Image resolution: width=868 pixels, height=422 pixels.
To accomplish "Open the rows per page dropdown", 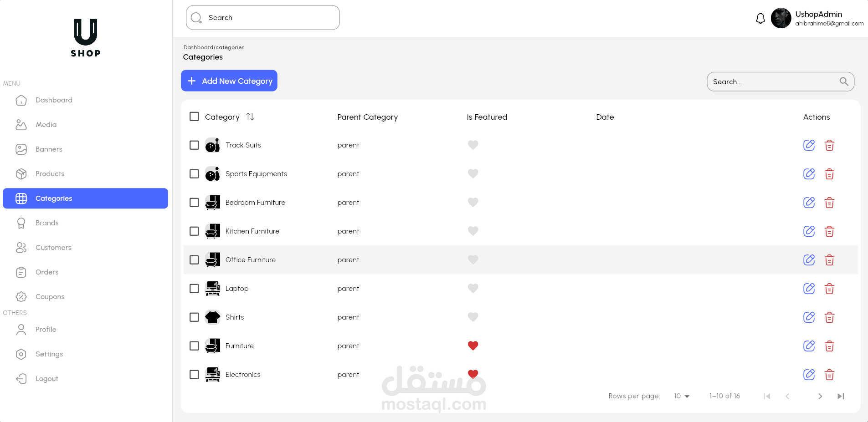I will pyautogui.click(x=682, y=396).
